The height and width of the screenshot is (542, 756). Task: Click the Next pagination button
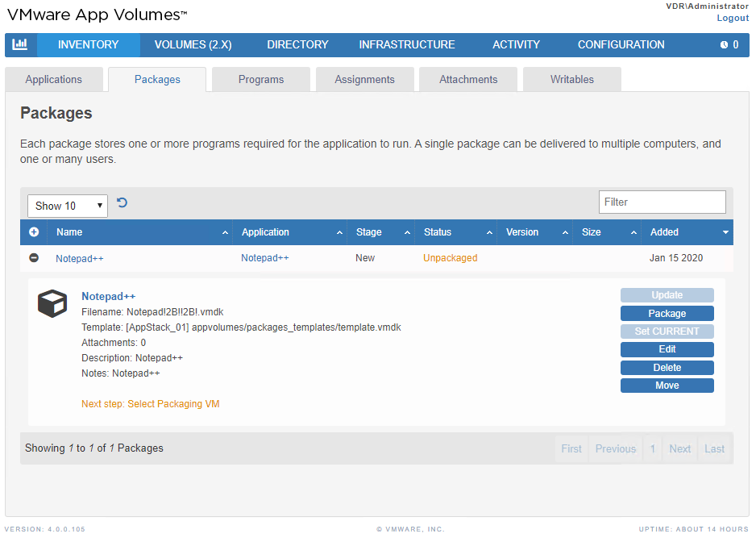coord(679,449)
